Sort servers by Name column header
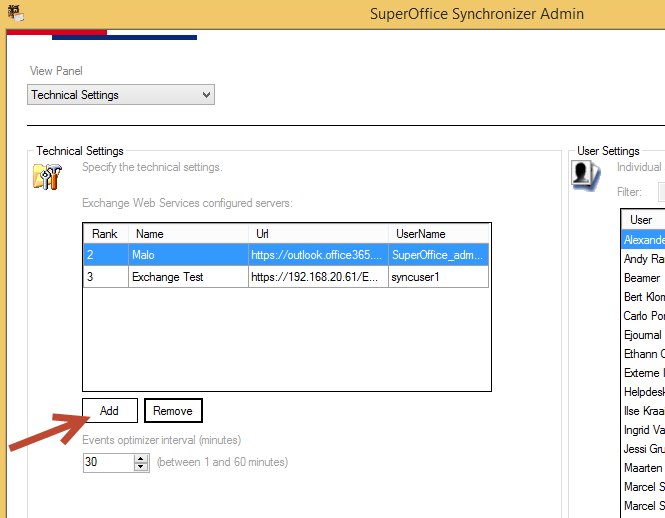 click(x=188, y=234)
